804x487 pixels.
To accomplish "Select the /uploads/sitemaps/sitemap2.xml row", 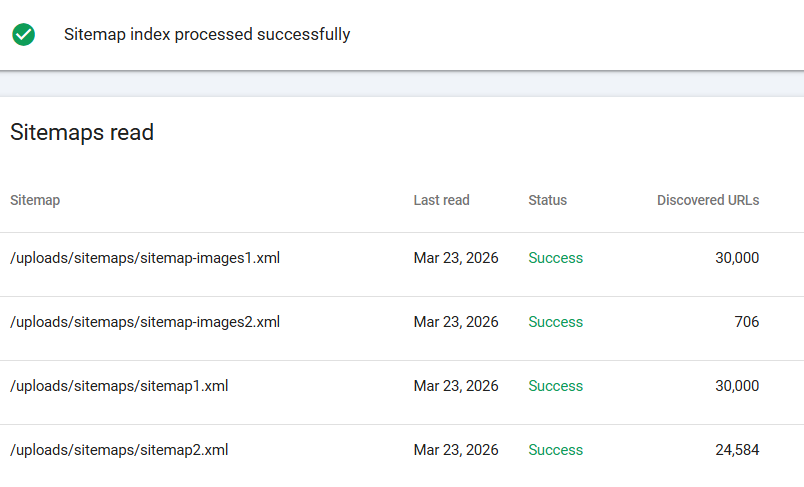I will tap(119, 450).
